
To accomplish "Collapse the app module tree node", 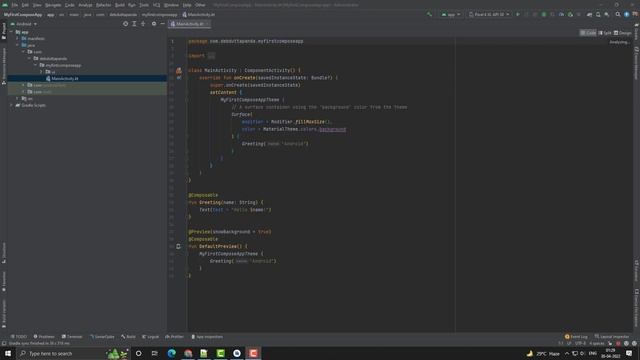I will (11, 32).
